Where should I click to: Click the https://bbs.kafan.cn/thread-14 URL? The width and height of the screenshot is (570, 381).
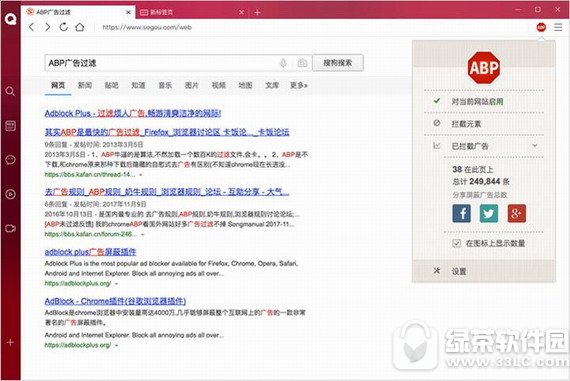click(90, 175)
